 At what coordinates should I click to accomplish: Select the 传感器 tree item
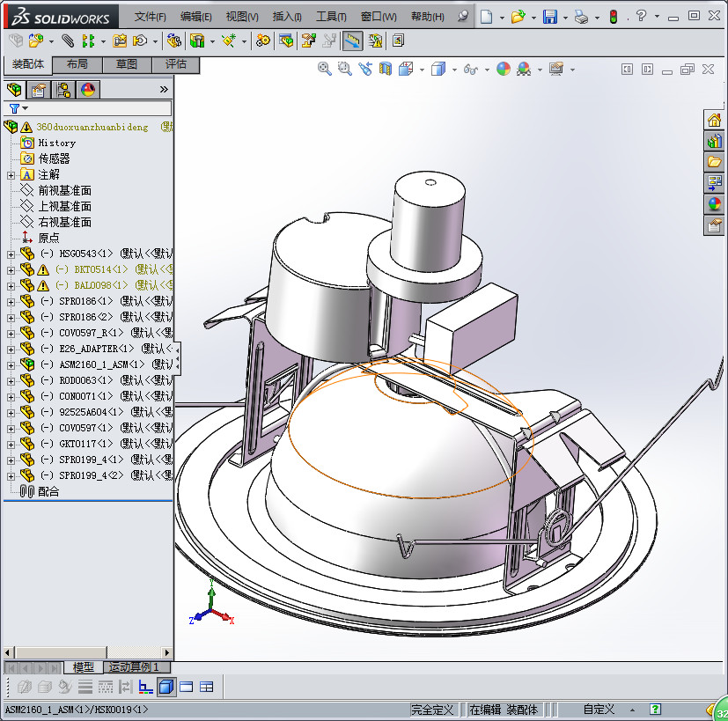54,158
